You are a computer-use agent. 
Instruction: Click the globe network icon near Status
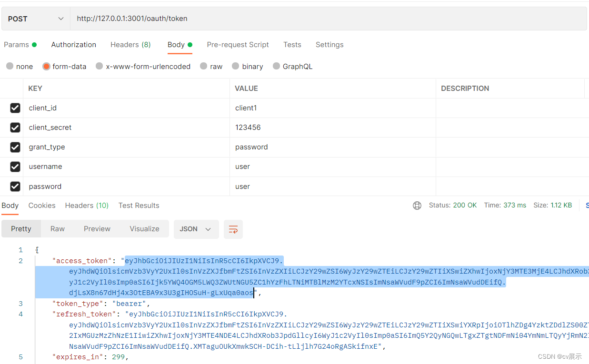(417, 206)
